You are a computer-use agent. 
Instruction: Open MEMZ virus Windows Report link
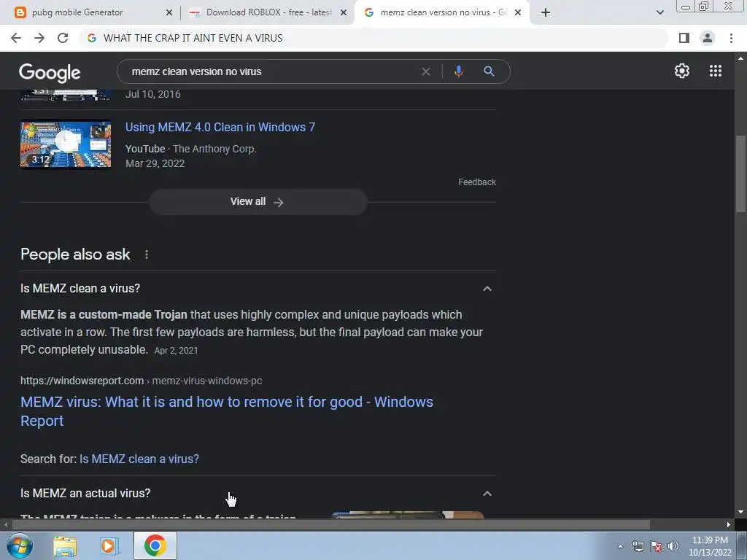[x=227, y=411]
